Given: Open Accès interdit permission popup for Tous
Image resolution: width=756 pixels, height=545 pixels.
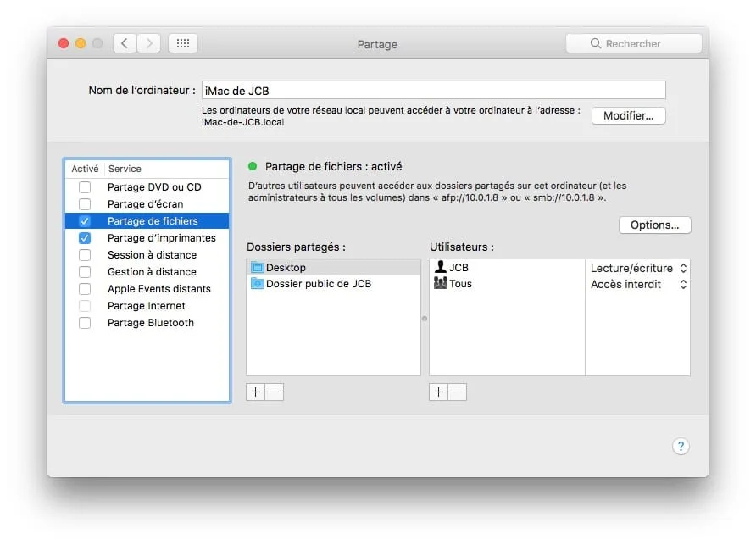Looking at the screenshot, I should [x=638, y=284].
